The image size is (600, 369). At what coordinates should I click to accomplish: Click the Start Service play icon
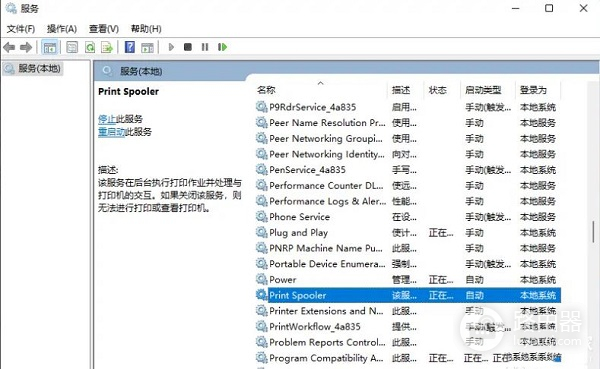tap(171, 47)
